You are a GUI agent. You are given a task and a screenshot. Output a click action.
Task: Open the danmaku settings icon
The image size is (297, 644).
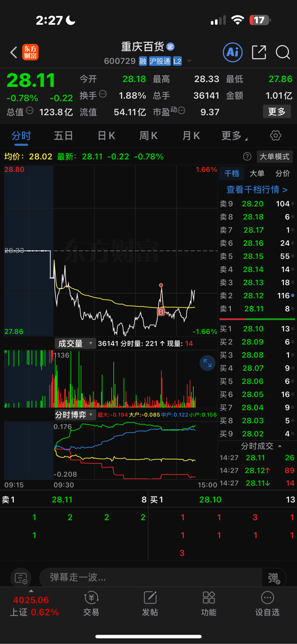tap(21, 578)
